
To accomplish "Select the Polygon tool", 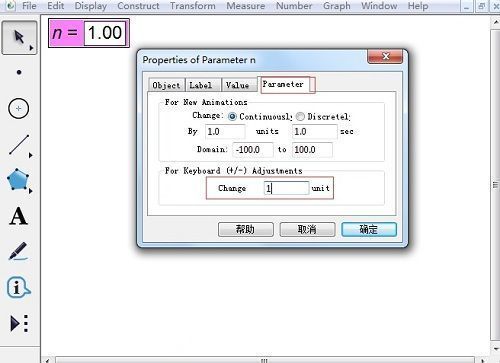I will pos(18,180).
